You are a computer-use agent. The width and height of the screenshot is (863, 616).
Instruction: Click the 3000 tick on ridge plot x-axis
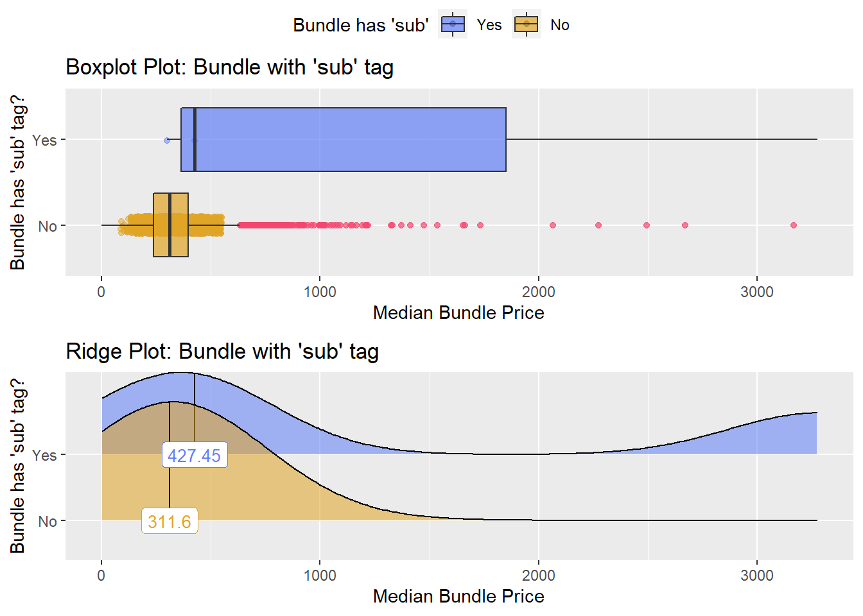757,576
